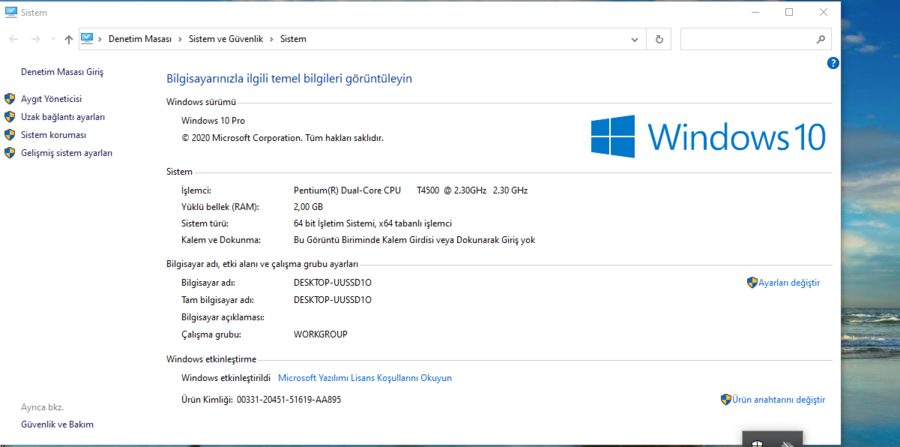Image resolution: width=900 pixels, height=447 pixels.
Task: Click Windows 10 Pro edition text
Action: pyautogui.click(x=213, y=121)
